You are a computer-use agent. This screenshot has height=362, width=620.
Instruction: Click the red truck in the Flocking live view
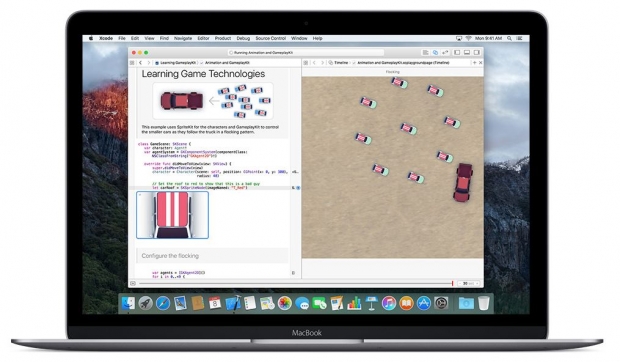click(x=463, y=183)
